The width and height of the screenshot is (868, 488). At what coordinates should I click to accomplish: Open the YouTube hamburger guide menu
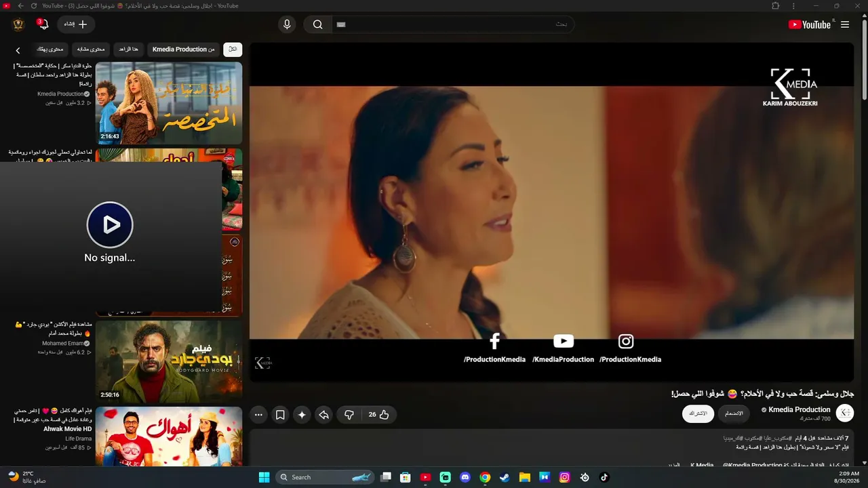coord(845,24)
